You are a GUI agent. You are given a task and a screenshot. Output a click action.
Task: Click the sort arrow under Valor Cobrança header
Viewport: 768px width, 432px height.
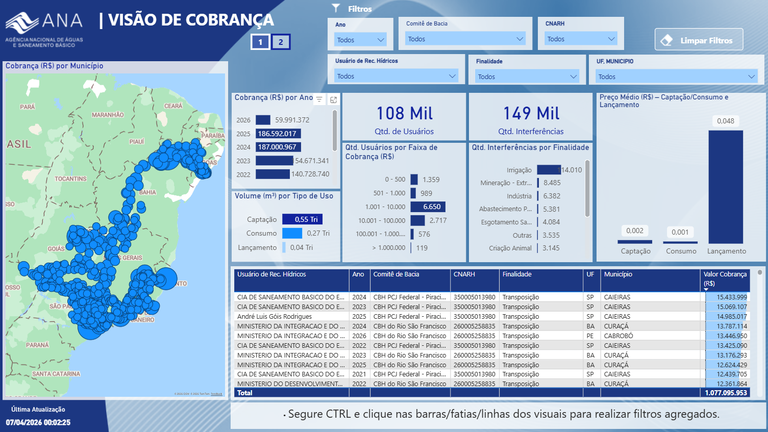point(708,288)
